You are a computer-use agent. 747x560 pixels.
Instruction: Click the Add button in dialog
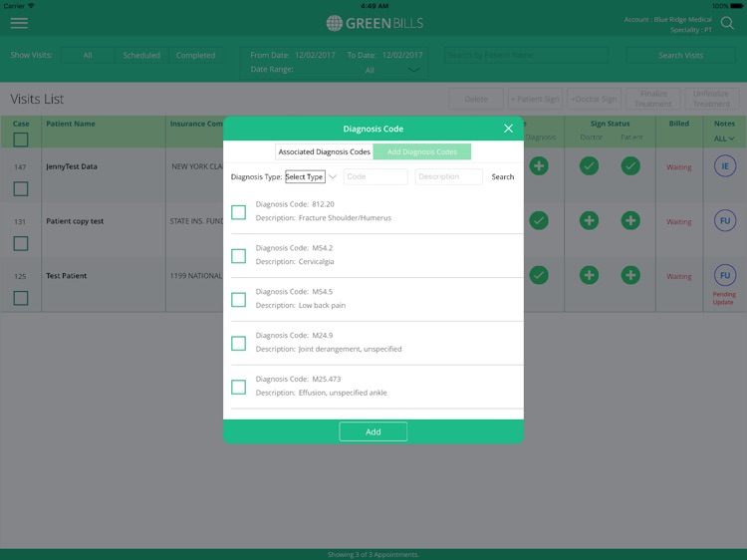[373, 431]
